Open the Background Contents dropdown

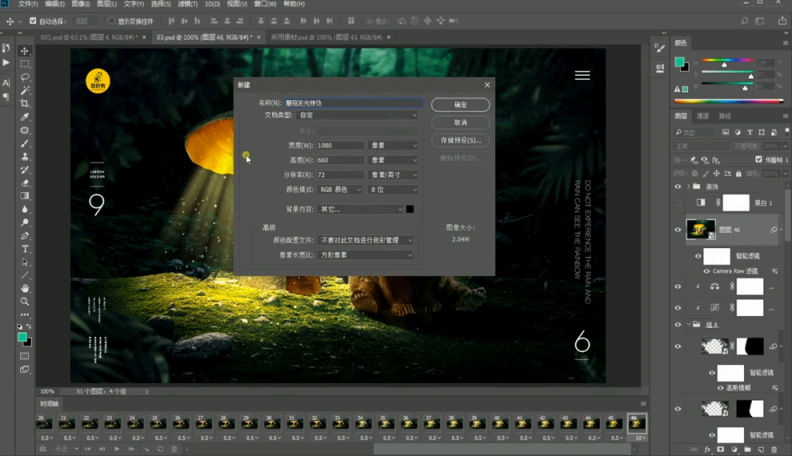point(358,209)
